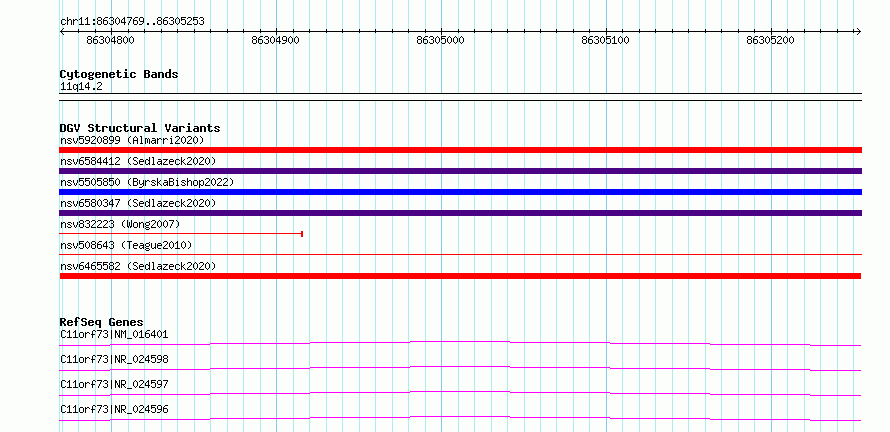Click the blue nsv5505850 variant bar
890x432 pixels.
coord(460,192)
